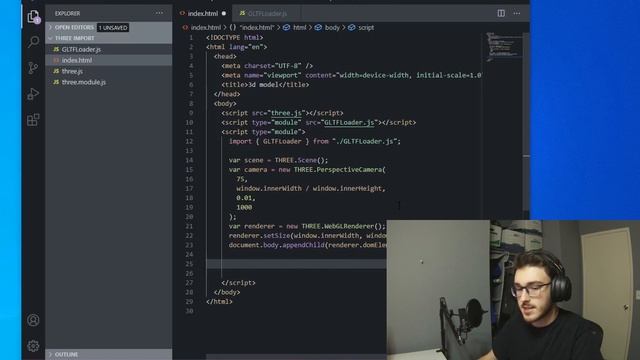Click 'THREE.PerspectiveCamera' on line 15

(x=338, y=169)
